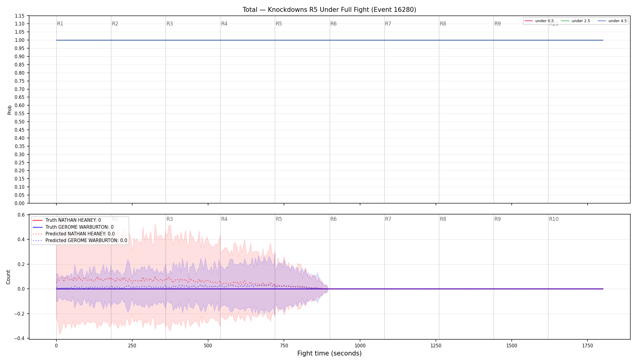Click the 'Truth GEROME WARBURTON: 0' legend entry
The height and width of the screenshot is (364, 637).
73,227
